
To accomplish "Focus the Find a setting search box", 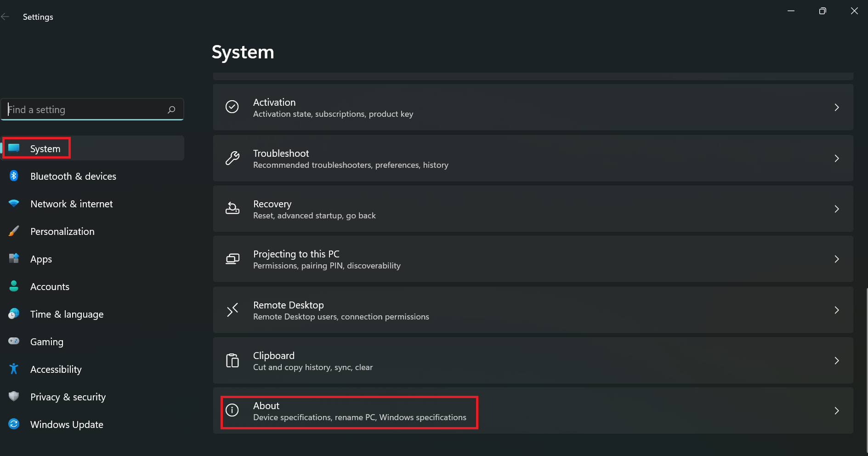I will tap(92, 109).
